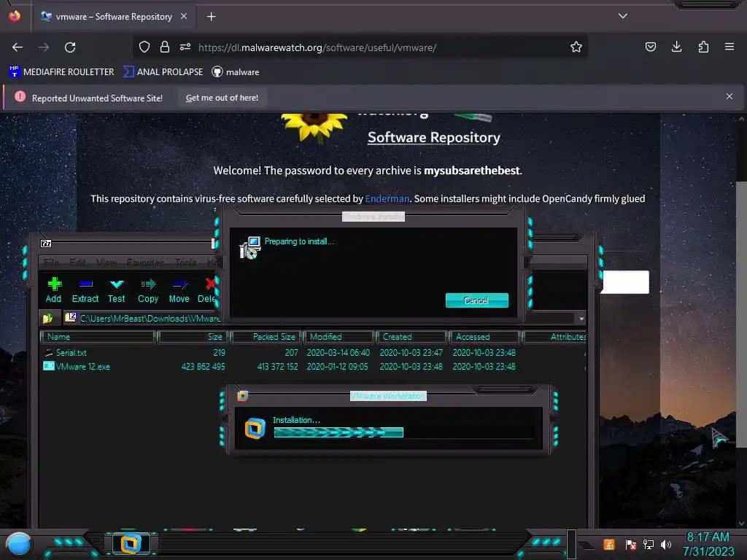This screenshot has width=747, height=560.
Task: Click the VMware Workstation title bar icon
Action: click(x=242, y=396)
